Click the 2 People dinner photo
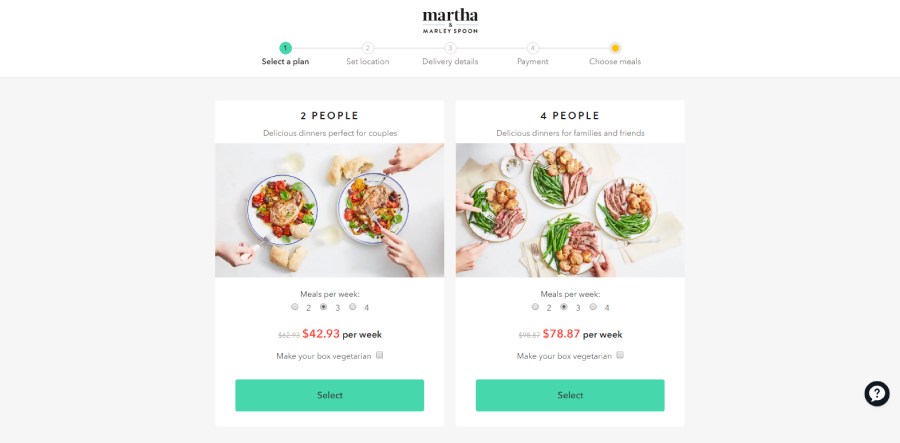 click(x=329, y=210)
